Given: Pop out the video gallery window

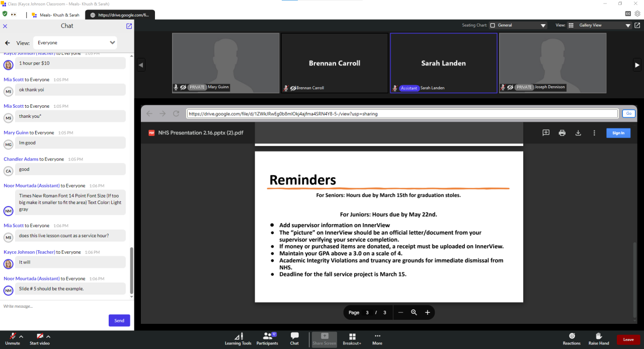Looking at the screenshot, I should (637, 25).
